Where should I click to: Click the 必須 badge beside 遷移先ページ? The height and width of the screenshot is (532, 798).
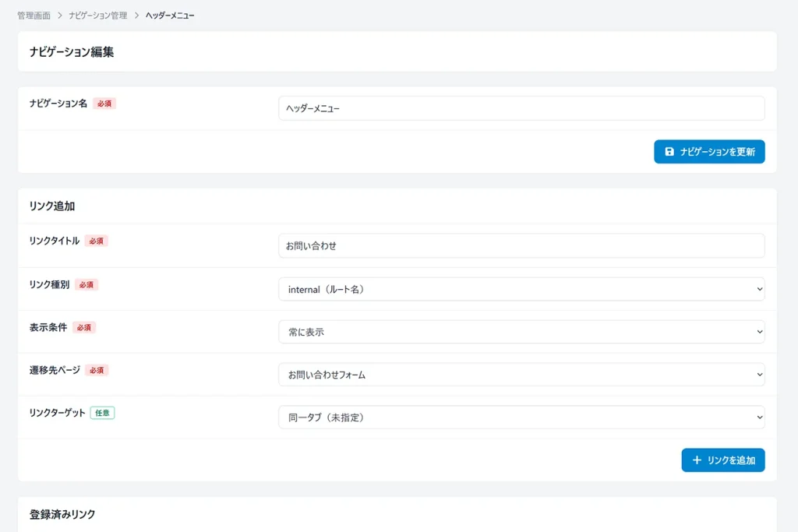point(97,370)
